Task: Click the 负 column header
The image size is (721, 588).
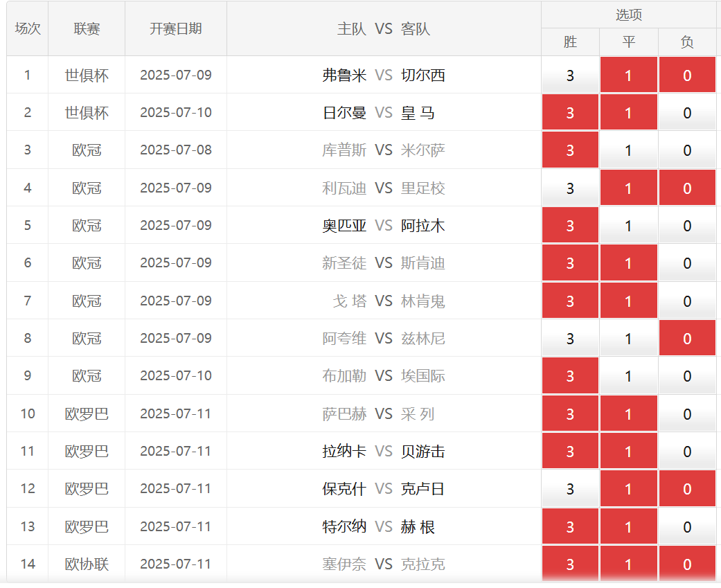Action: (x=687, y=42)
